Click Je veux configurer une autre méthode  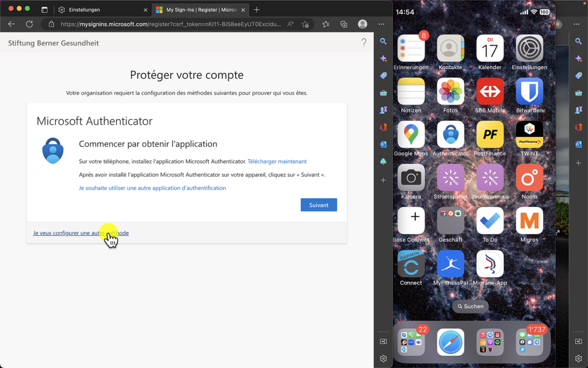tap(81, 233)
